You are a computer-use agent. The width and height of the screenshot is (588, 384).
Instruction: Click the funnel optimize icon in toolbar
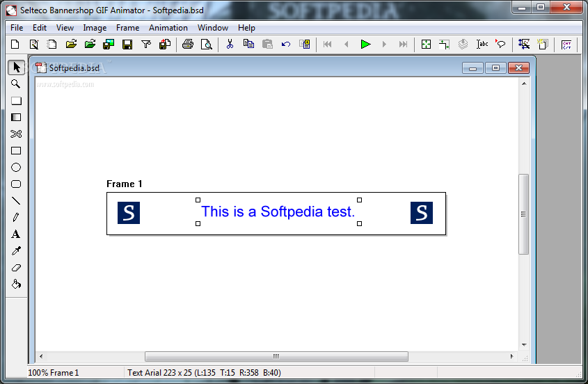(146, 45)
